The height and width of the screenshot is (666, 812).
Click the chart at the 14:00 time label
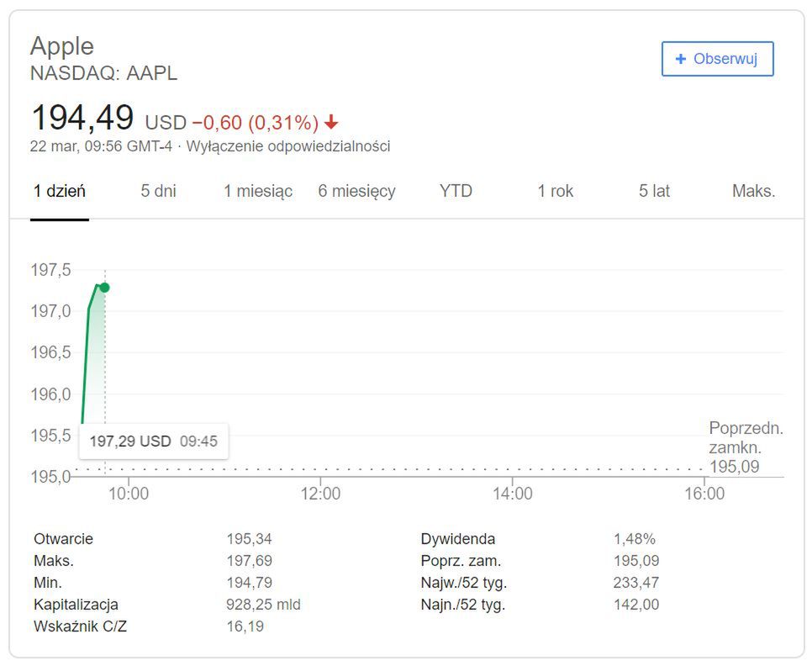513,494
